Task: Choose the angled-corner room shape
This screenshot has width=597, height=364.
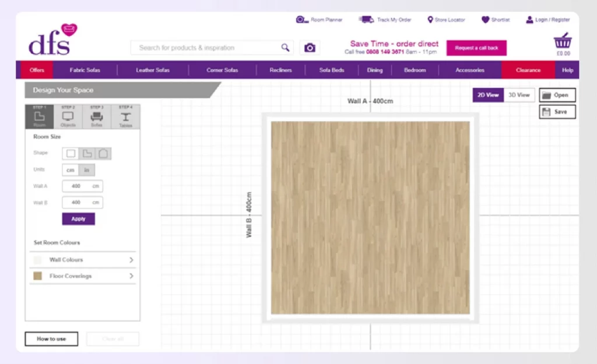Action: 103,154
